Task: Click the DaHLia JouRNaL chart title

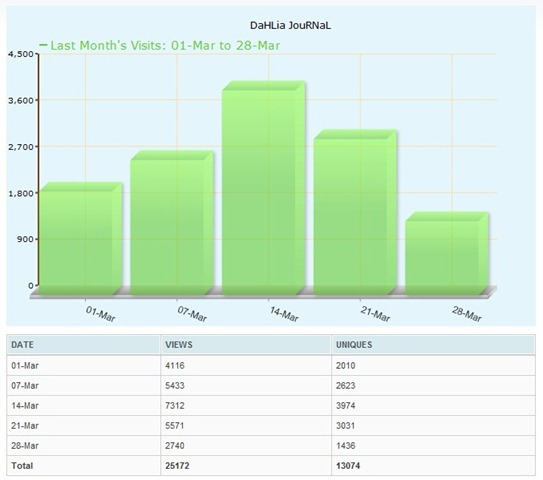Action: 290,26
